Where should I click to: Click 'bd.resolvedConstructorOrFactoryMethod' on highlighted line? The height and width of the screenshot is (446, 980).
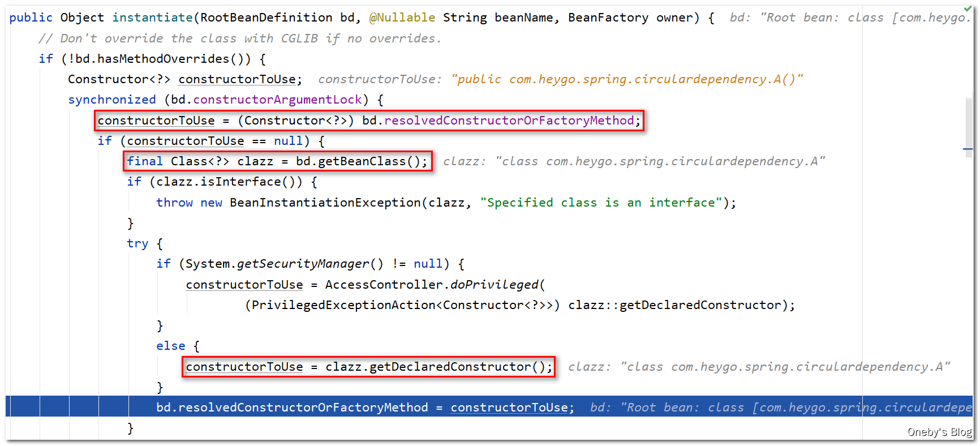tap(292, 408)
